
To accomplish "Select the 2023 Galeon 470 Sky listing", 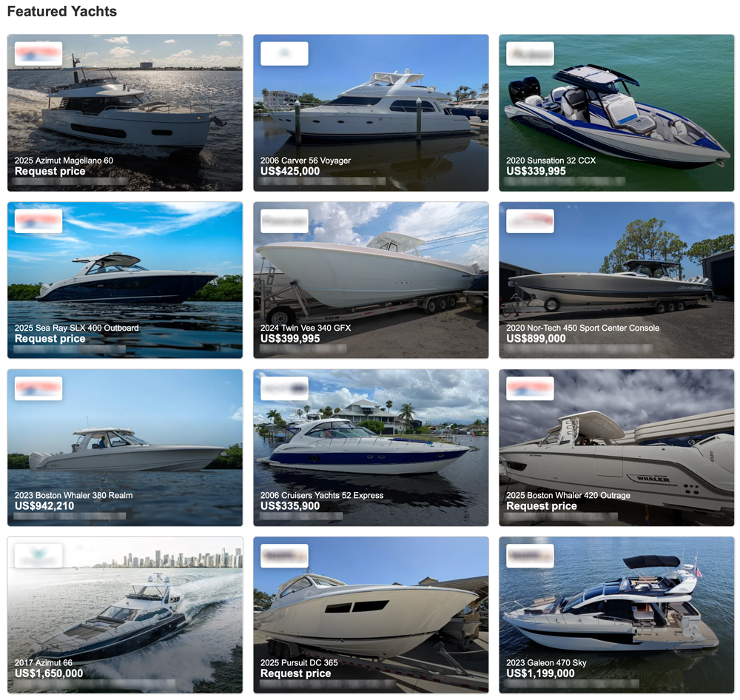I will tap(617, 615).
